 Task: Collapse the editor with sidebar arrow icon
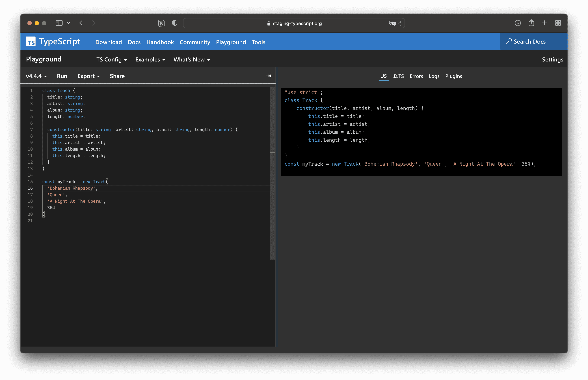[268, 76]
